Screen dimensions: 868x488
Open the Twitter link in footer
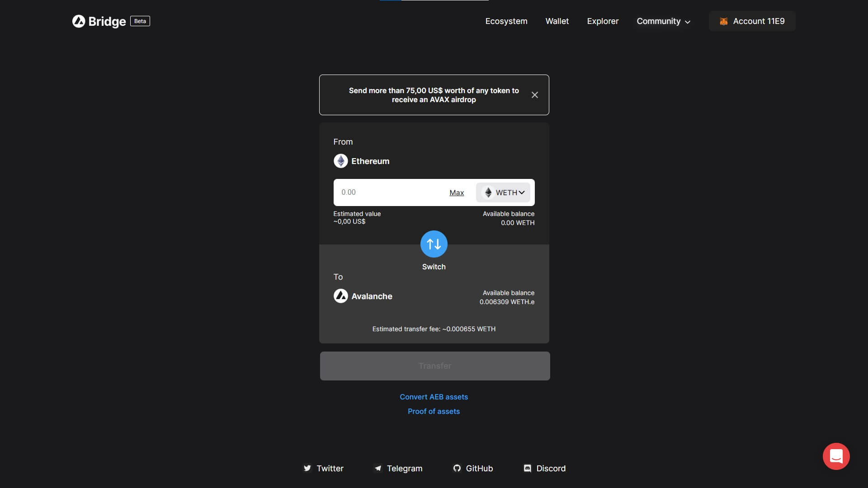click(323, 468)
